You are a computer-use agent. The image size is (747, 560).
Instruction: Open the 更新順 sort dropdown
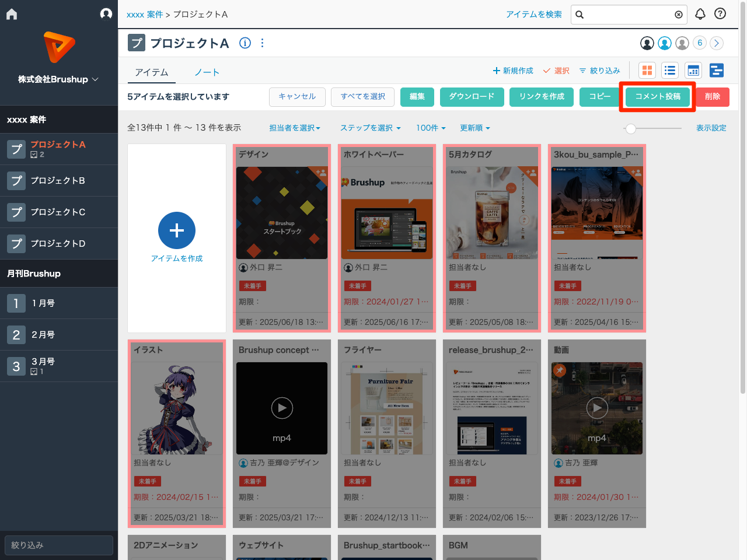pos(475,128)
